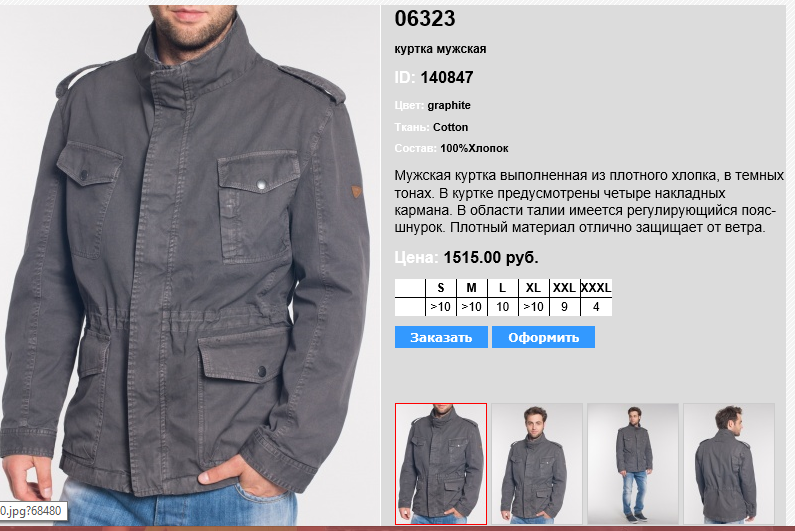The height and width of the screenshot is (531, 795).
Task: Pick size L in size table
Action: (502, 288)
